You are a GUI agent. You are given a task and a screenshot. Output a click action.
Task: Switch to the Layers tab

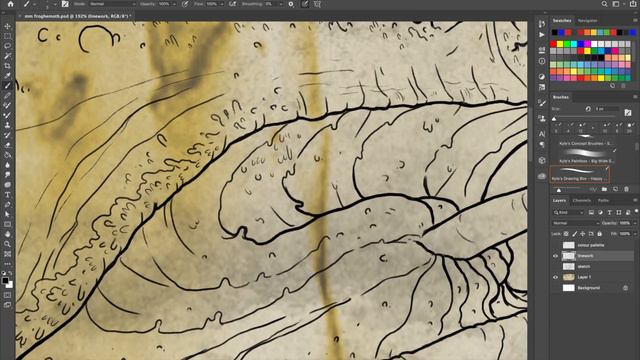(x=559, y=200)
